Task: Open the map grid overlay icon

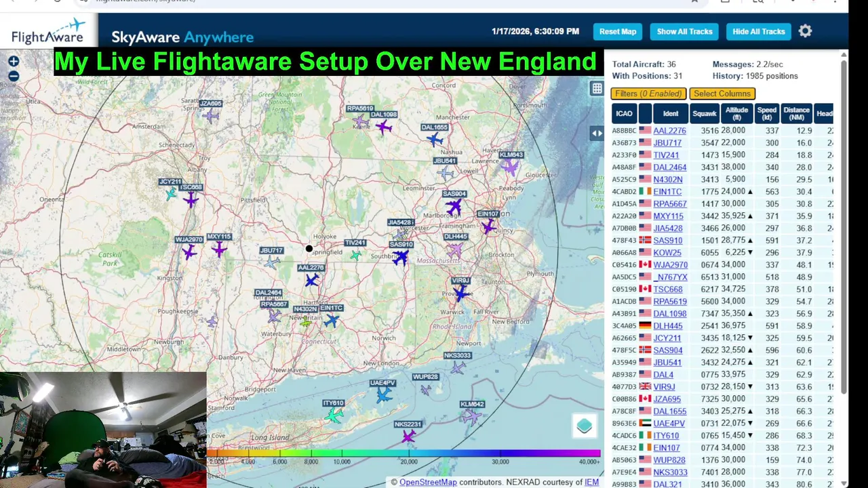Action: [x=597, y=88]
